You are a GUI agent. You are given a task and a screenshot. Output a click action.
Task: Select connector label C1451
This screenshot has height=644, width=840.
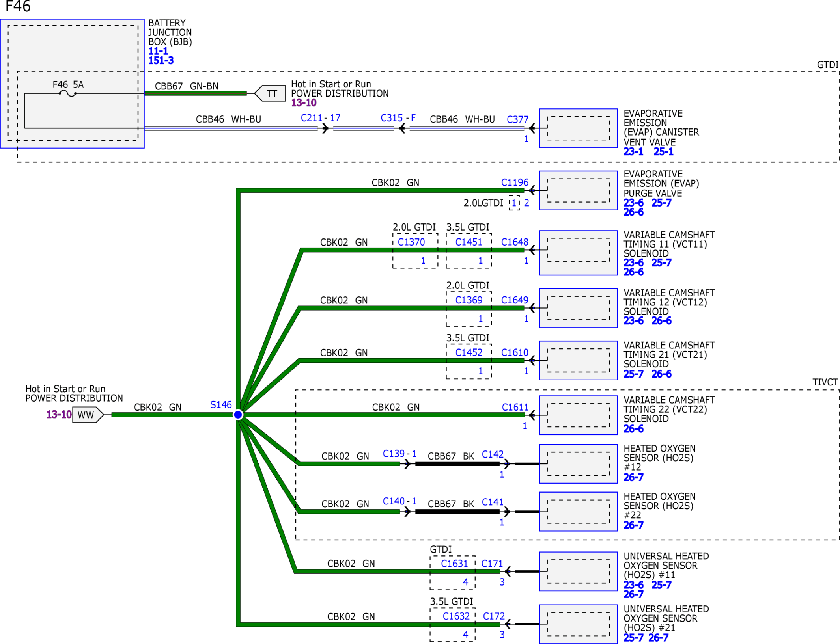[x=469, y=242]
